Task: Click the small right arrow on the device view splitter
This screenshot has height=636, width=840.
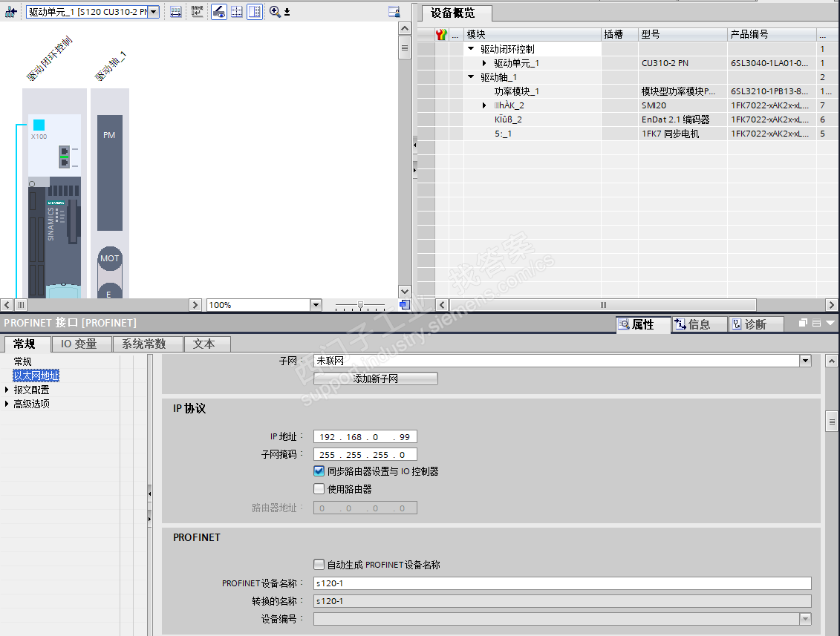Action: [x=414, y=170]
